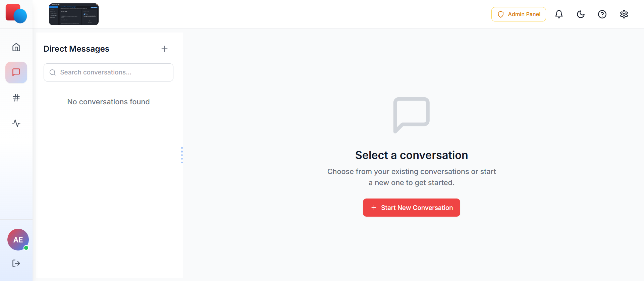Click the dashboard screenshot thumbnail in header
Image resolution: width=644 pixels, height=281 pixels.
[x=73, y=14]
